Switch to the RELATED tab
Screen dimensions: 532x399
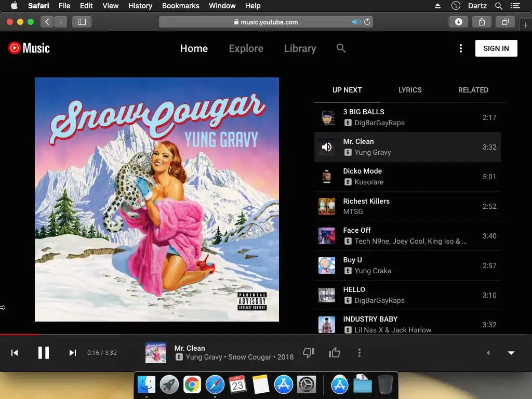tap(473, 90)
